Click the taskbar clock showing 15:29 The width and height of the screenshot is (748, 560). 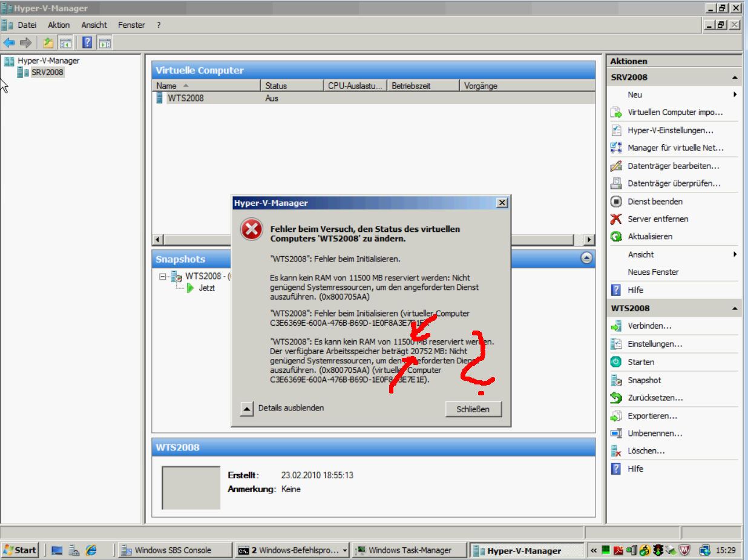[726, 550]
